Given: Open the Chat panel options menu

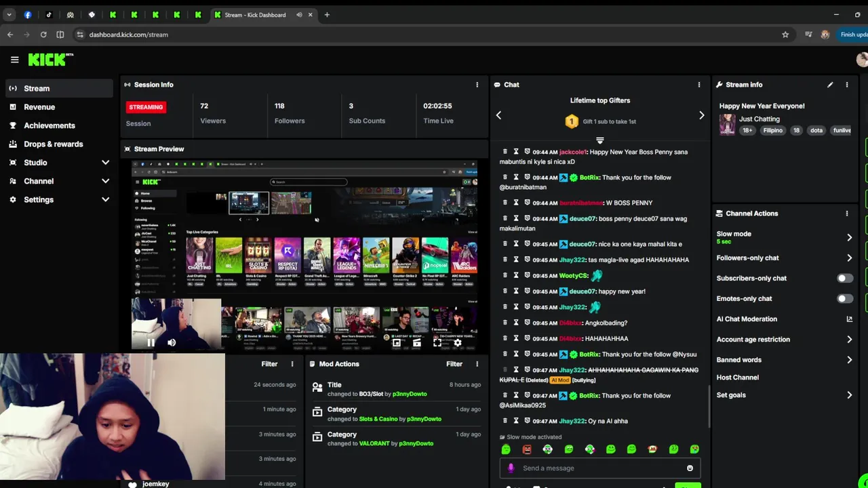Looking at the screenshot, I should tap(699, 85).
